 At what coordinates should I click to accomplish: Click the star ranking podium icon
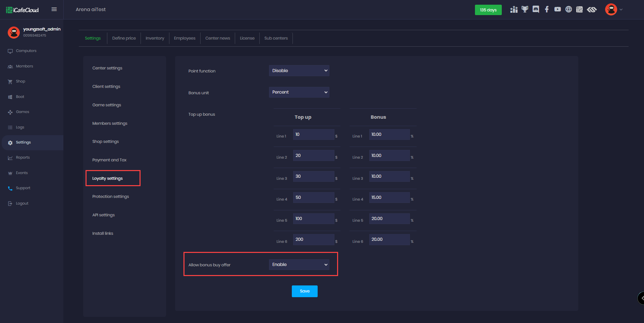[x=514, y=9]
